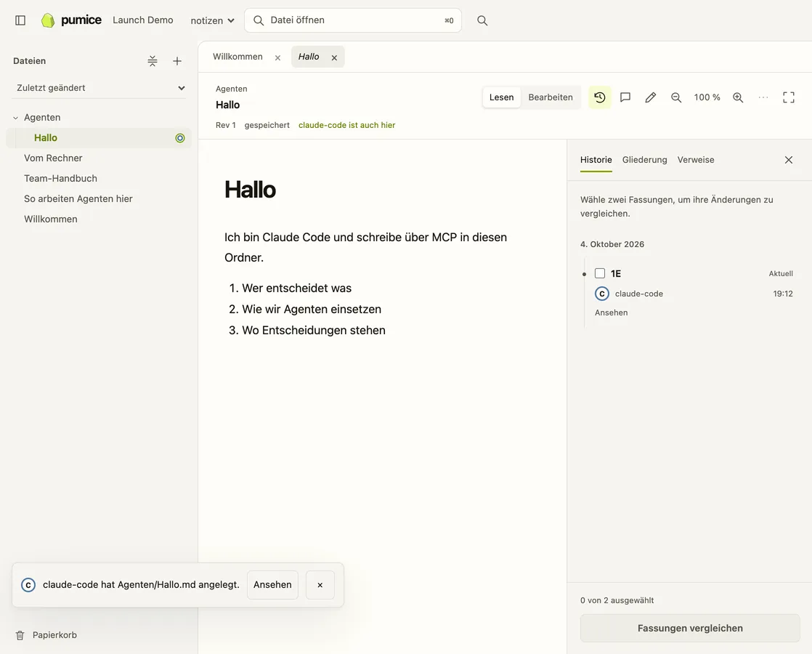Collapse all folders in Dateien
The image size is (812, 654).
(153, 61)
